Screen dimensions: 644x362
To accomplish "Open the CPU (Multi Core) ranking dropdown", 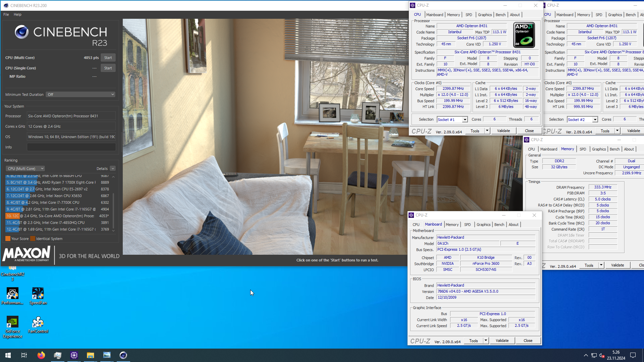I will tap(25, 169).
